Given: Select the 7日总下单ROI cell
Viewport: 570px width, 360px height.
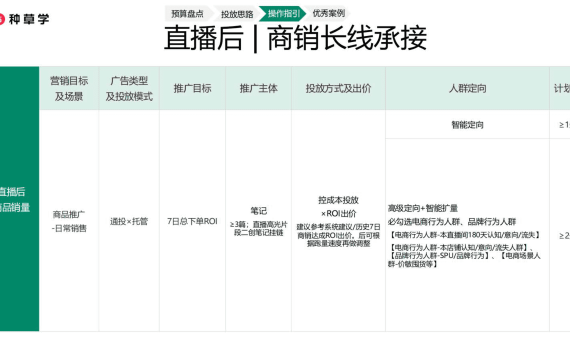Looking at the screenshot, I should pos(192,221).
